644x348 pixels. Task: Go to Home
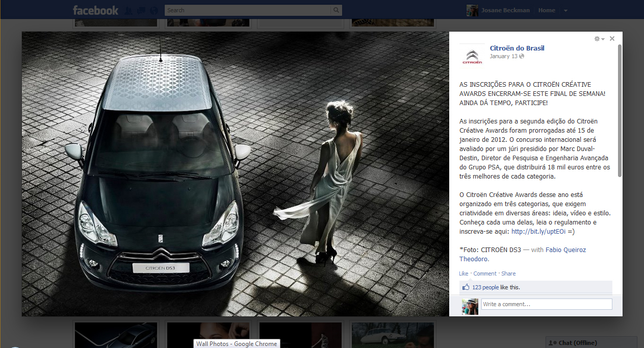tap(547, 10)
